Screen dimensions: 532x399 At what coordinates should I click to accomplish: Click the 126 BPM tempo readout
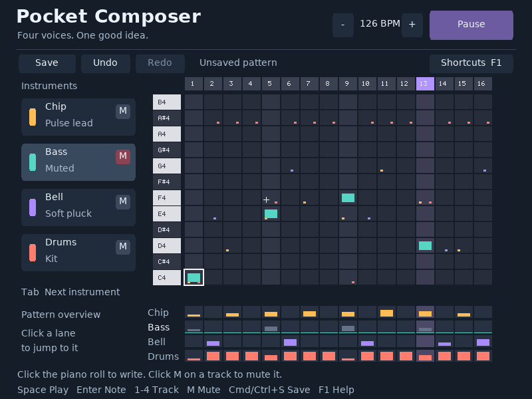coord(380,24)
